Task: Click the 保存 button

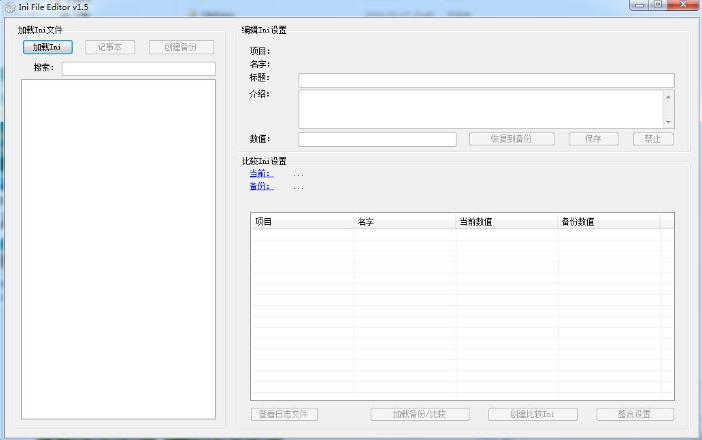Action: coord(594,139)
